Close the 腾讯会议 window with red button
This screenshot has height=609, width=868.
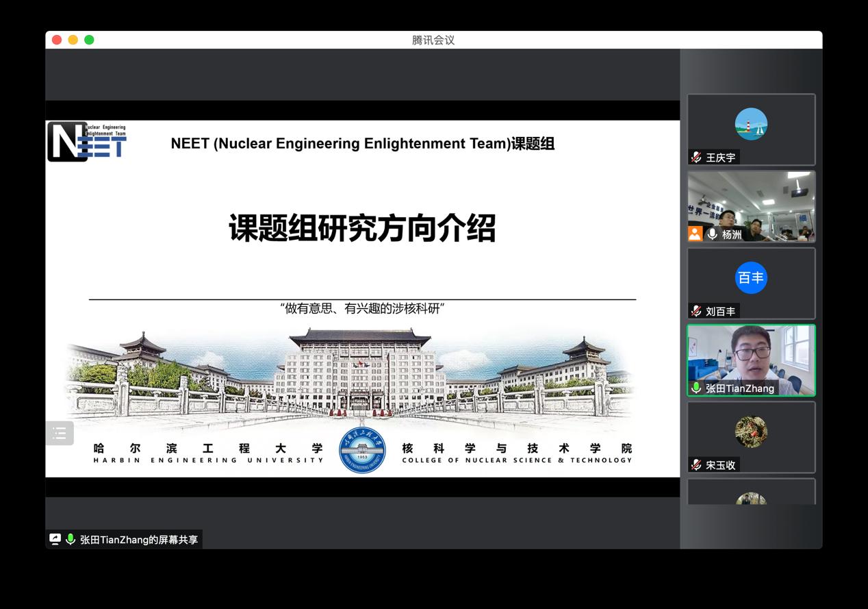click(x=57, y=40)
